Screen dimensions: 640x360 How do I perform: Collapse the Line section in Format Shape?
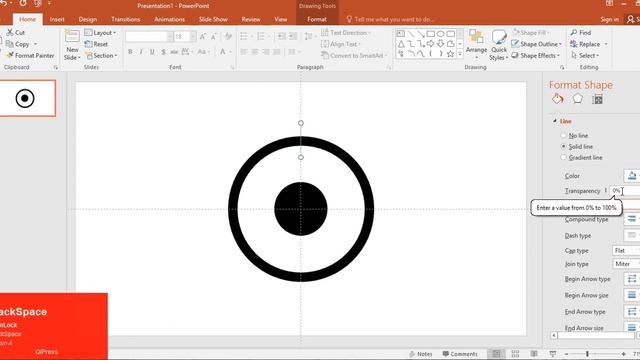555,121
